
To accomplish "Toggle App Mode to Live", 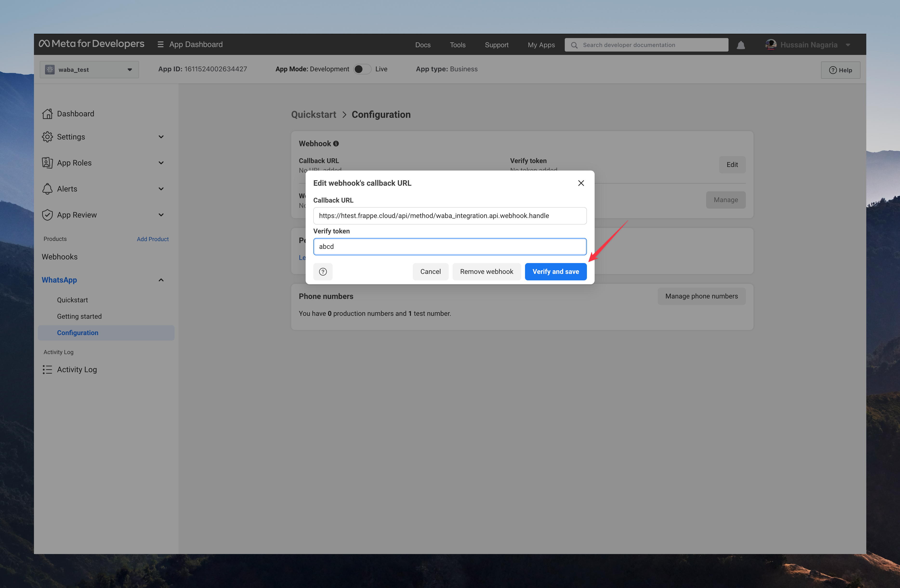I will click(x=362, y=69).
